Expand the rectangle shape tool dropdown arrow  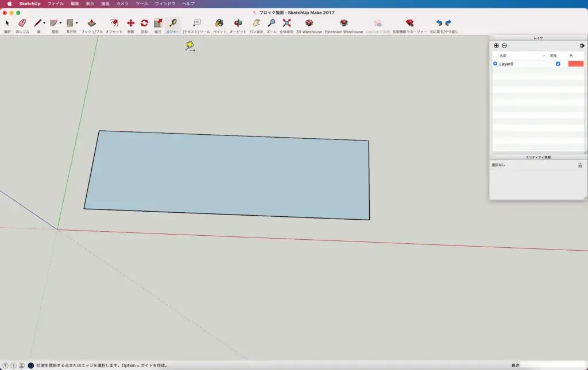pos(77,24)
